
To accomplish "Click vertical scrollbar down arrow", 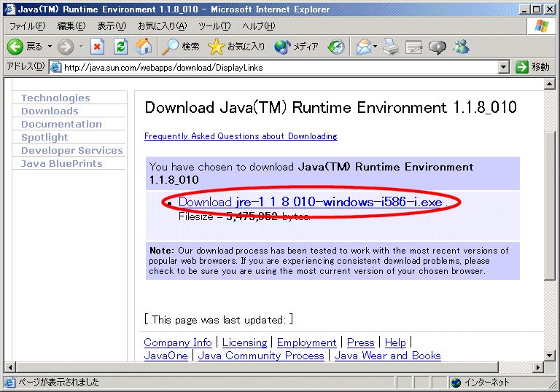I will [x=549, y=356].
